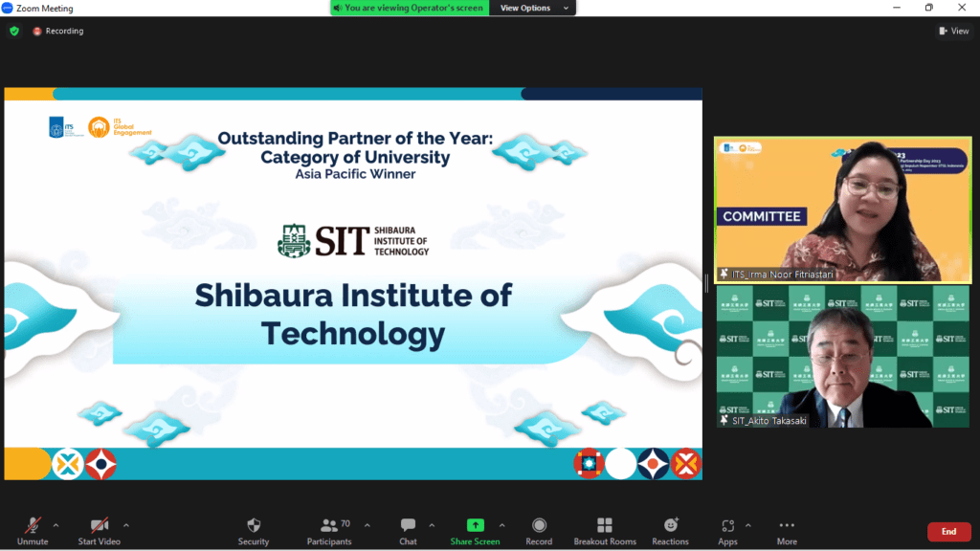Click the red End button

click(x=948, y=532)
